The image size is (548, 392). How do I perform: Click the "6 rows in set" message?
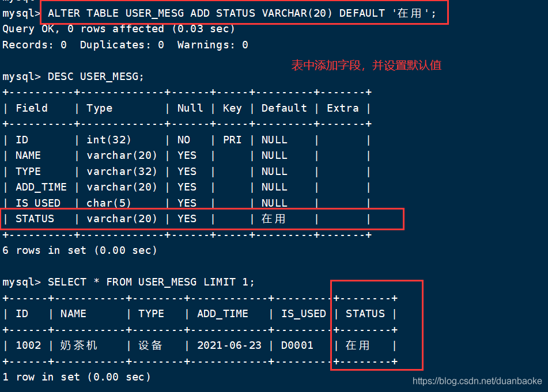coord(80,250)
